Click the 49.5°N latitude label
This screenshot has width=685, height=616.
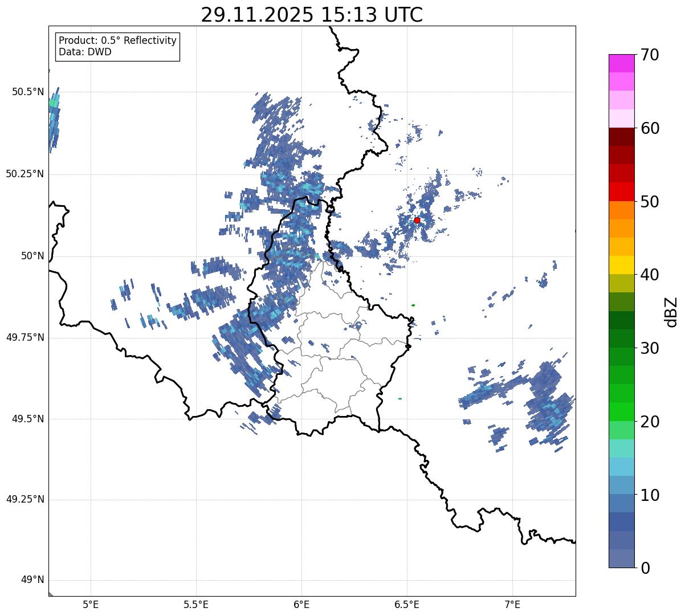click(x=28, y=419)
